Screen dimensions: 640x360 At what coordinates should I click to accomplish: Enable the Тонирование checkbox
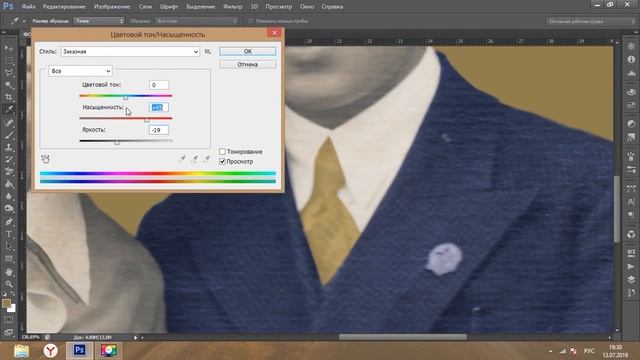click(x=222, y=151)
